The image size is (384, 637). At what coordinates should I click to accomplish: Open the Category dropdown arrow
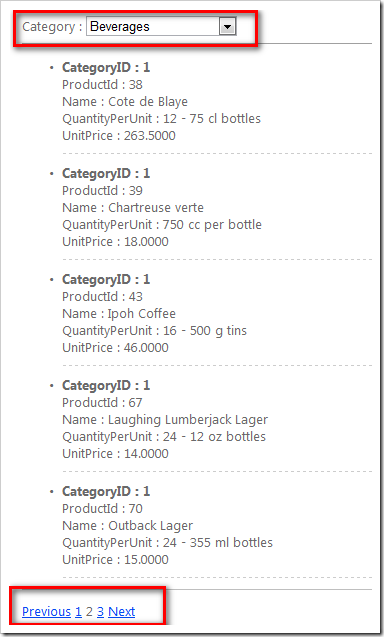[228, 27]
